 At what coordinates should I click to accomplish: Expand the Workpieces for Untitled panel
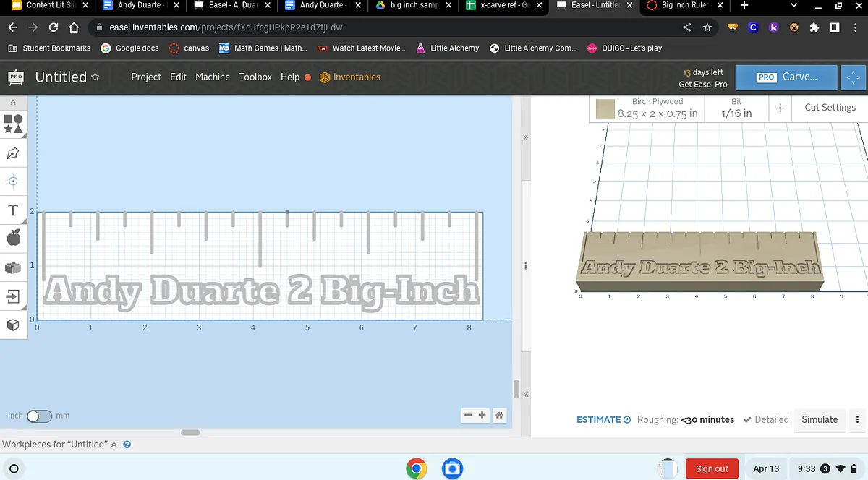click(114, 445)
